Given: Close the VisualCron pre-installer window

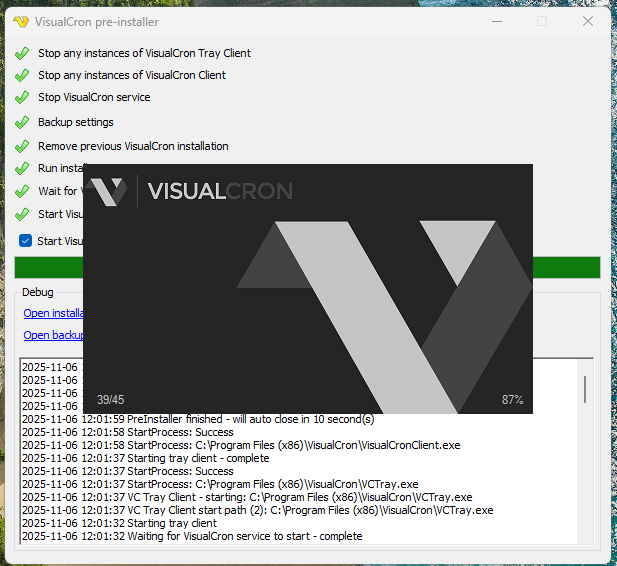Looking at the screenshot, I should 587,22.
